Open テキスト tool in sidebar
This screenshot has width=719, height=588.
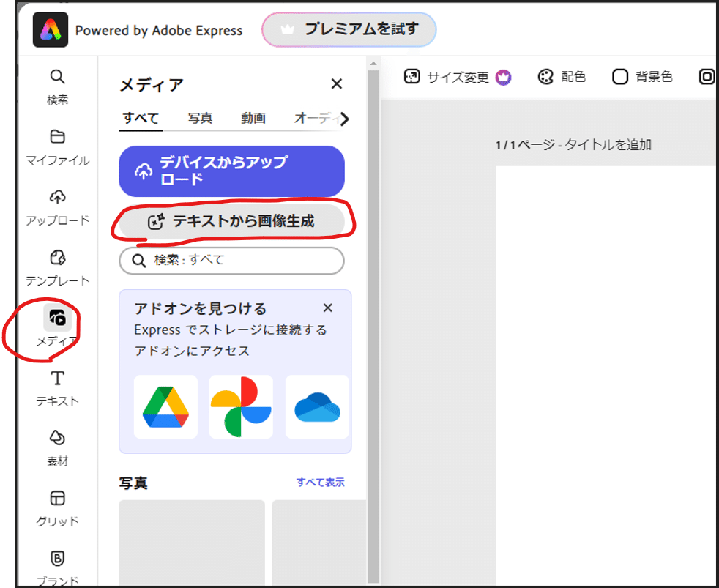coord(57,388)
